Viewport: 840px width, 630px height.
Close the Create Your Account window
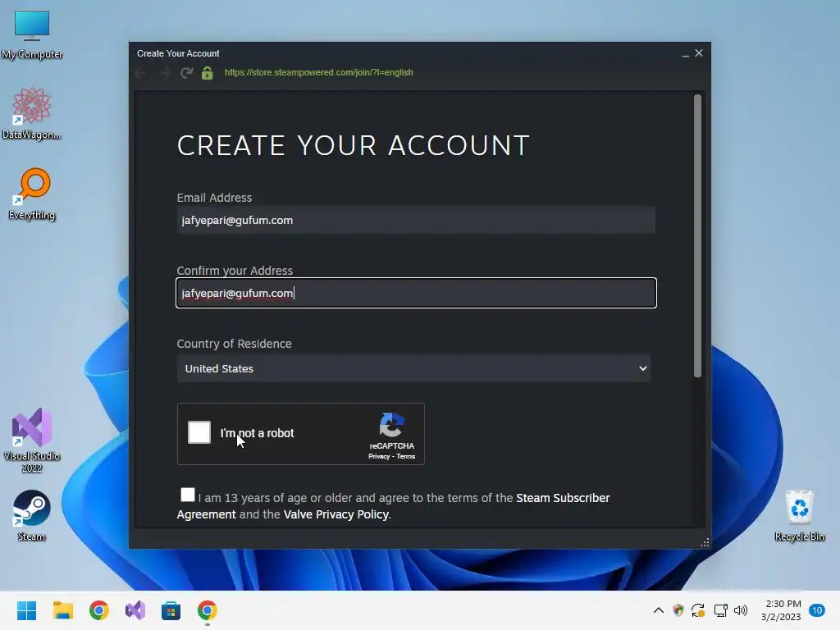(x=699, y=53)
